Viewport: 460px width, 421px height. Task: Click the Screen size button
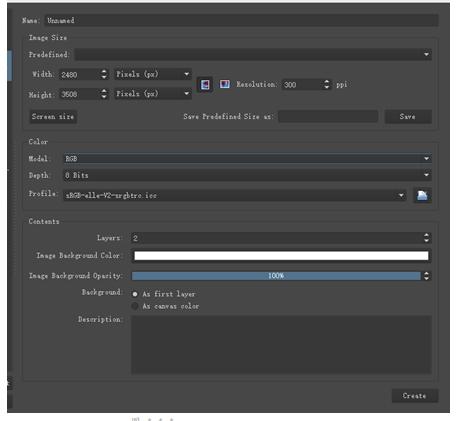(53, 117)
